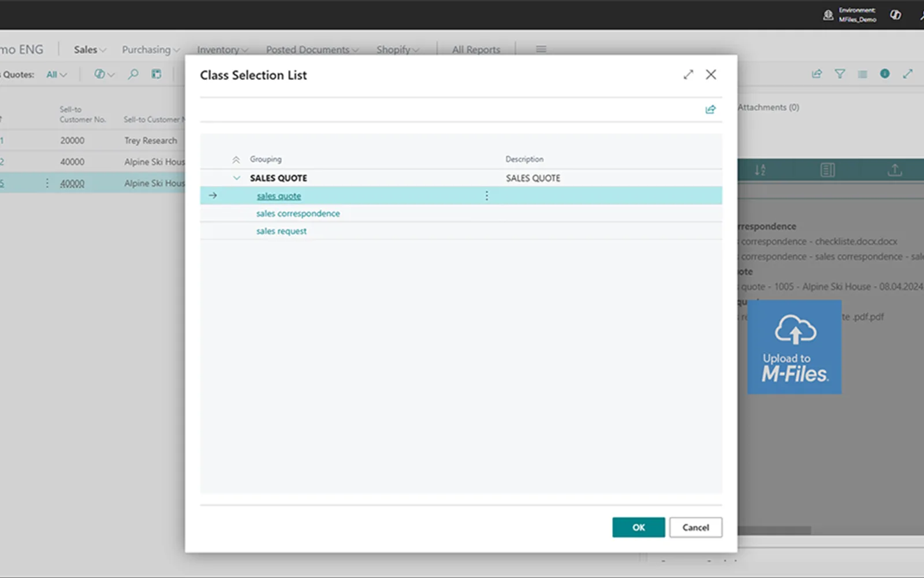Collapse all groupings with the double chevron
This screenshot has width=924, height=578.
pos(236,160)
